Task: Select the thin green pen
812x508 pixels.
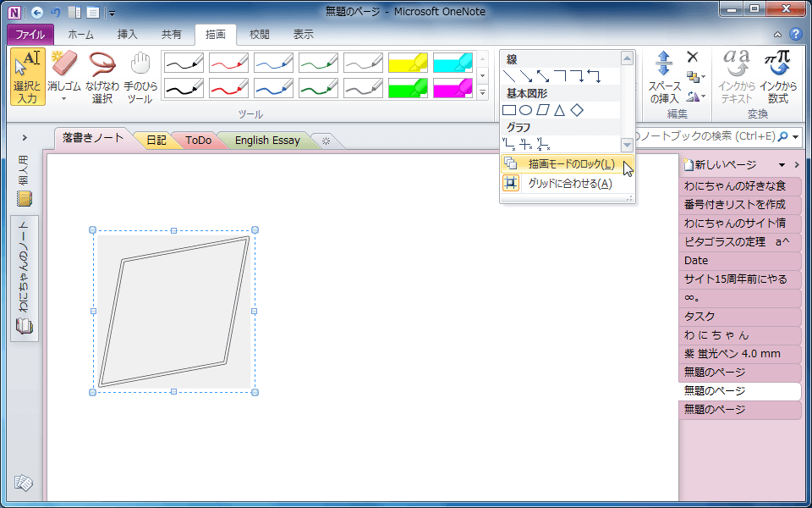Action: 318,63
